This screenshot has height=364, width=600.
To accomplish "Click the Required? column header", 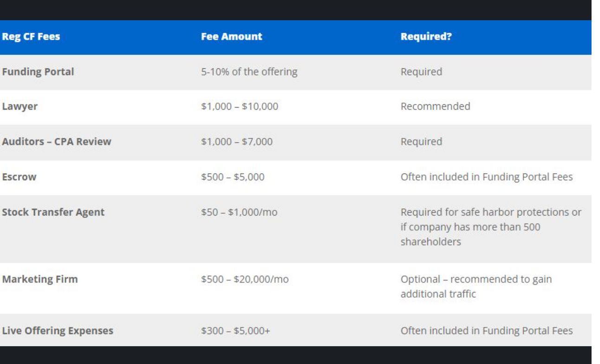I will click(x=426, y=37).
